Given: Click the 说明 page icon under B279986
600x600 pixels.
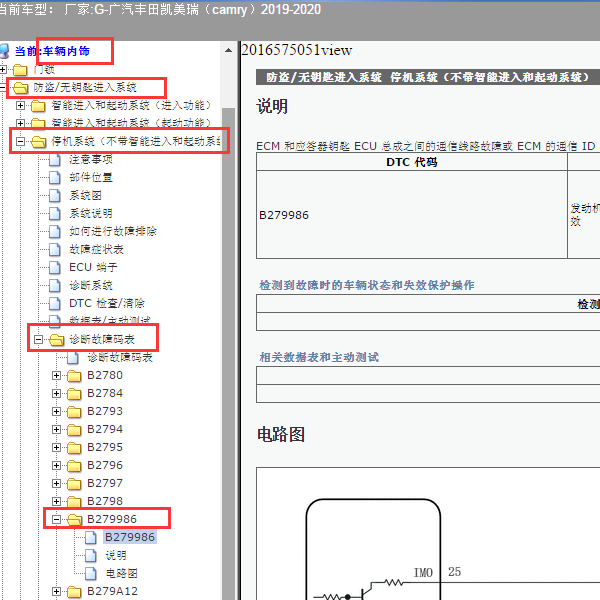Looking at the screenshot, I should 91,556.
